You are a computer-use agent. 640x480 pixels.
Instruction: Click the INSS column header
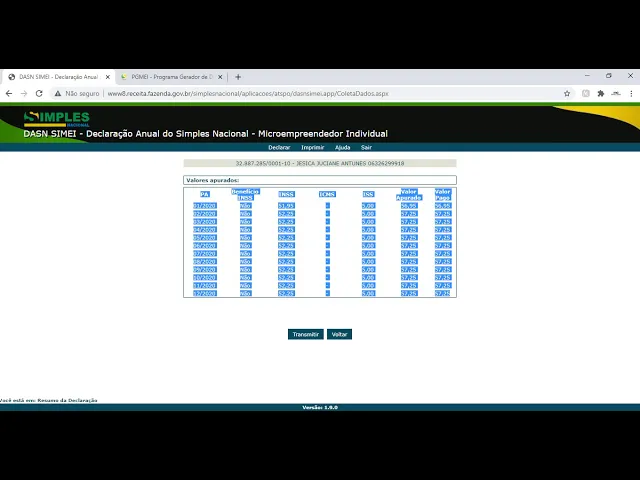(286, 194)
